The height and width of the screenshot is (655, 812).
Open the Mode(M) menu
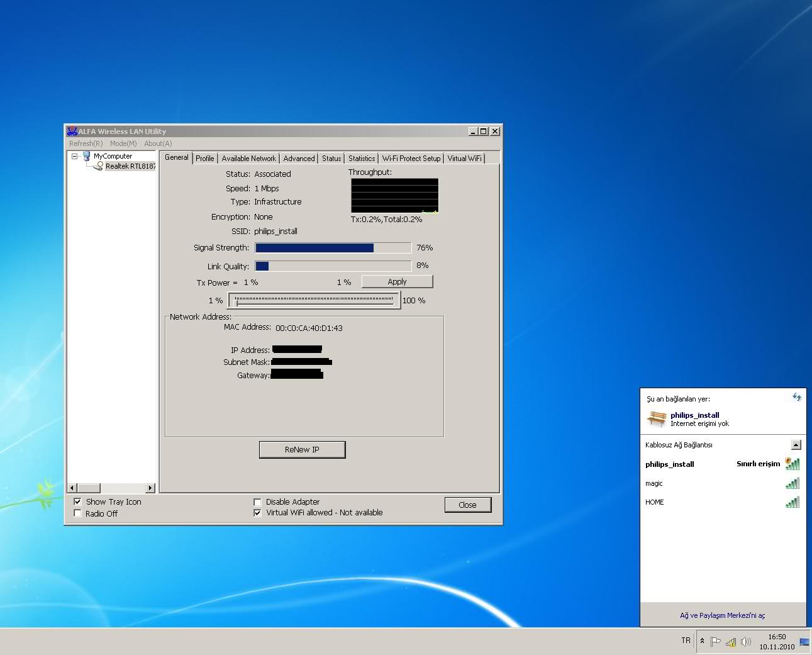(123, 143)
